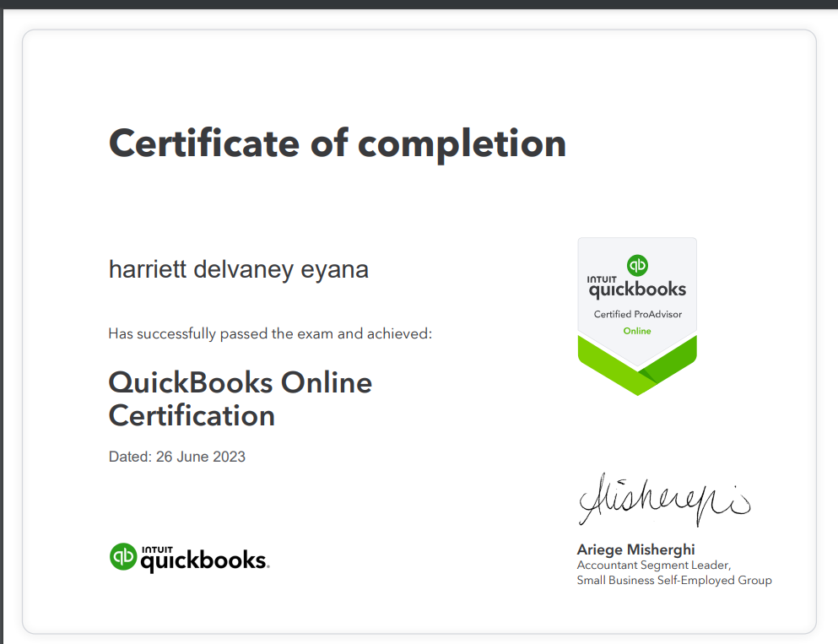Click the Certified ProAdvisor Online badge
The image size is (838, 644).
(x=637, y=317)
